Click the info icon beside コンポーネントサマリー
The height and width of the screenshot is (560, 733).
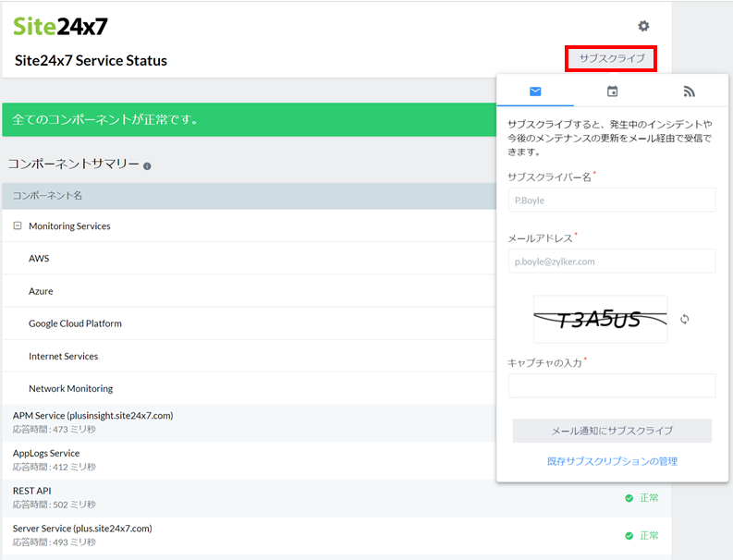tap(147, 166)
